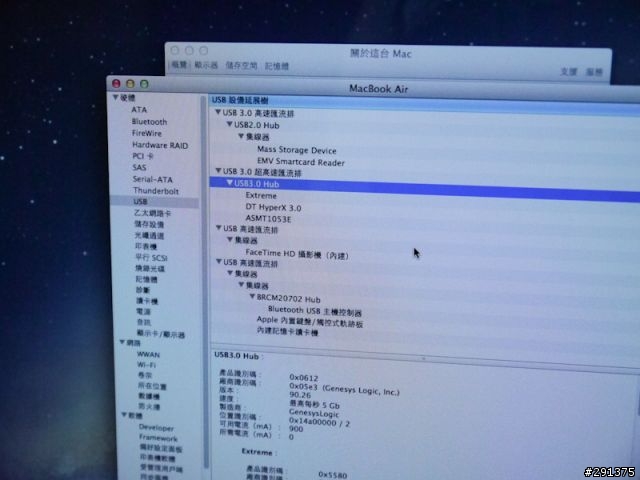The width and height of the screenshot is (640, 480).
Task: Select ASMT1053E in the USB tree
Action: point(269,219)
